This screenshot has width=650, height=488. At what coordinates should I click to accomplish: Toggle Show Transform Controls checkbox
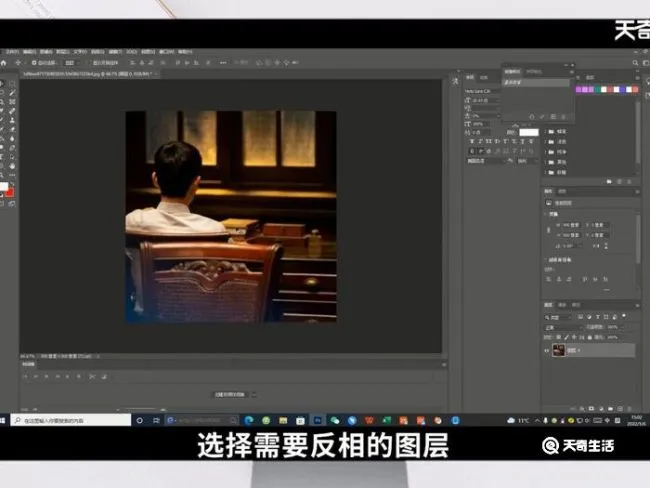point(90,63)
